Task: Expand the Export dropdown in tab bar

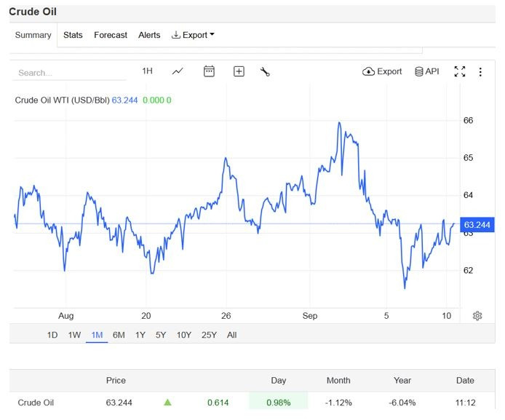Action: (193, 35)
